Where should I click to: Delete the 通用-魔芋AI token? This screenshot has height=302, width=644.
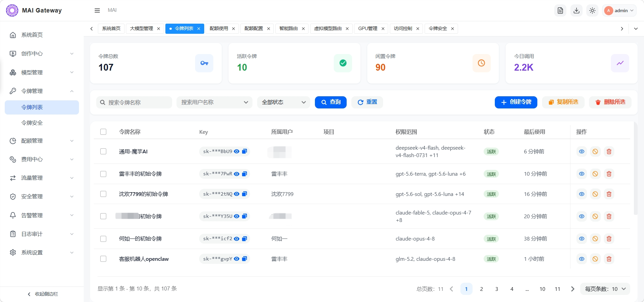tap(609, 152)
